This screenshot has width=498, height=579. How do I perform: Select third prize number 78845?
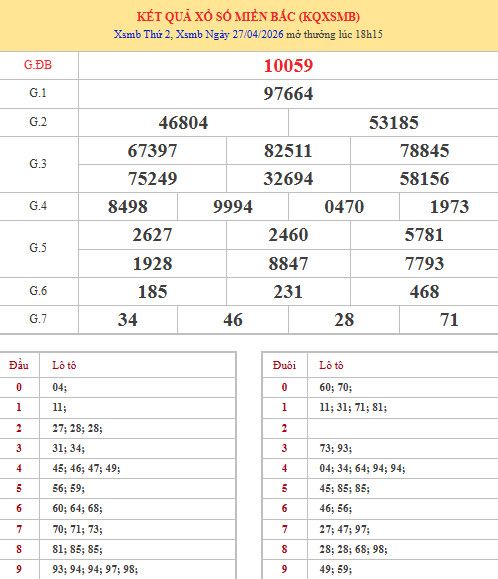(x=425, y=151)
